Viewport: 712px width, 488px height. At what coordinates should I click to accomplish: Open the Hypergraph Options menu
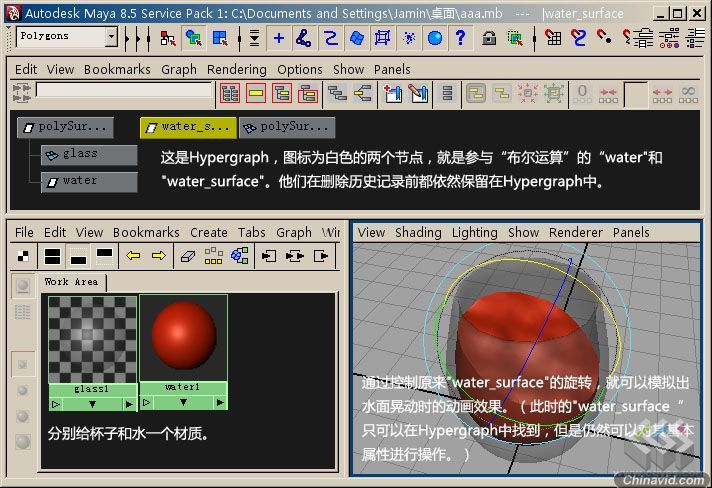pyautogui.click(x=300, y=69)
